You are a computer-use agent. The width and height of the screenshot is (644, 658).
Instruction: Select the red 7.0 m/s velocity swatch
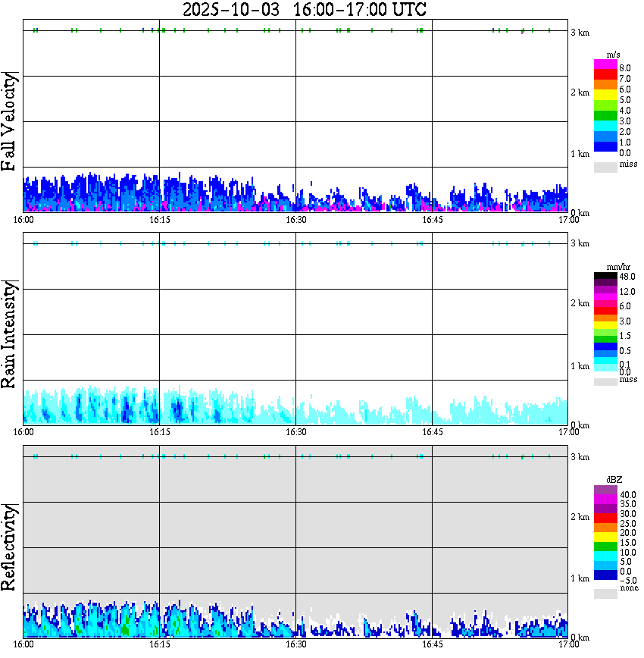click(605, 74)
